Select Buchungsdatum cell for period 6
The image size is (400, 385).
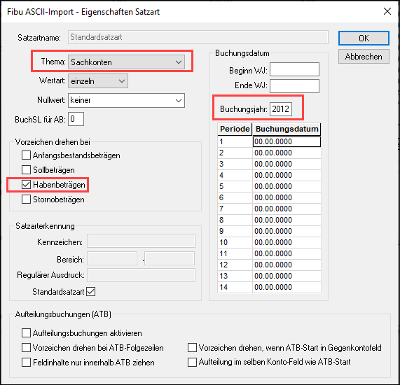(x=287, y=198)
